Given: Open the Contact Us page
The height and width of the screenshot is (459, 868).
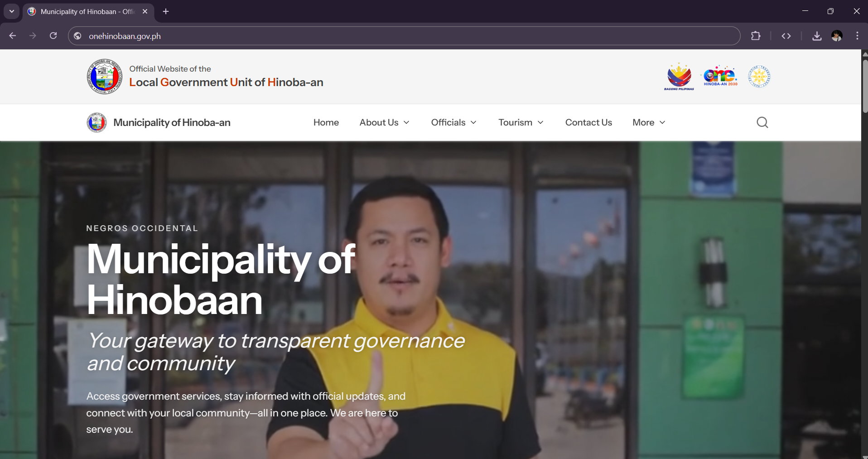Looking at the screenshot, I should click(x=588, y=122).
